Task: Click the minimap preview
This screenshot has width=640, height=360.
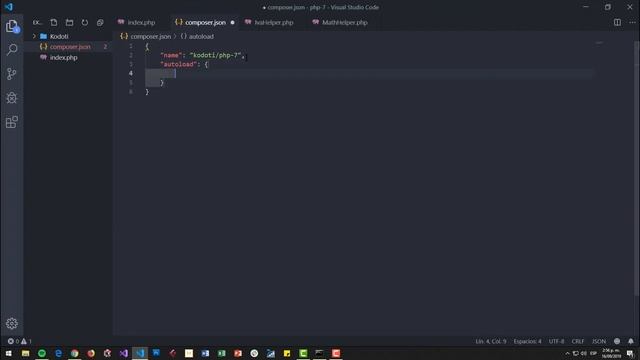Action: pos(599,43)
